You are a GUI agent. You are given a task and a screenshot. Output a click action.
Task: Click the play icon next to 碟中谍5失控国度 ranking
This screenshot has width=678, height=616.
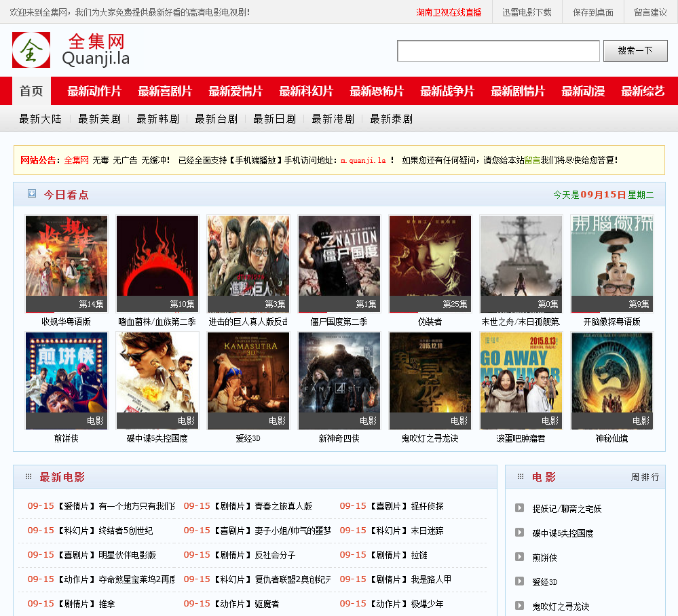tap(519, 532)
